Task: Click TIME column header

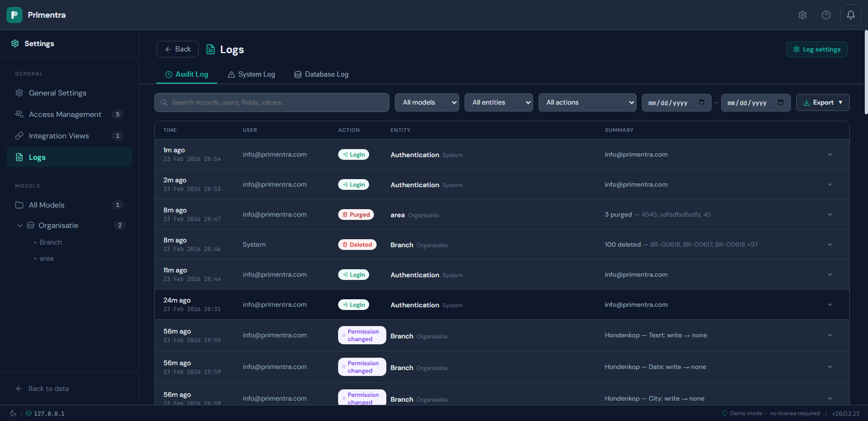Action: tap(170, 130)
